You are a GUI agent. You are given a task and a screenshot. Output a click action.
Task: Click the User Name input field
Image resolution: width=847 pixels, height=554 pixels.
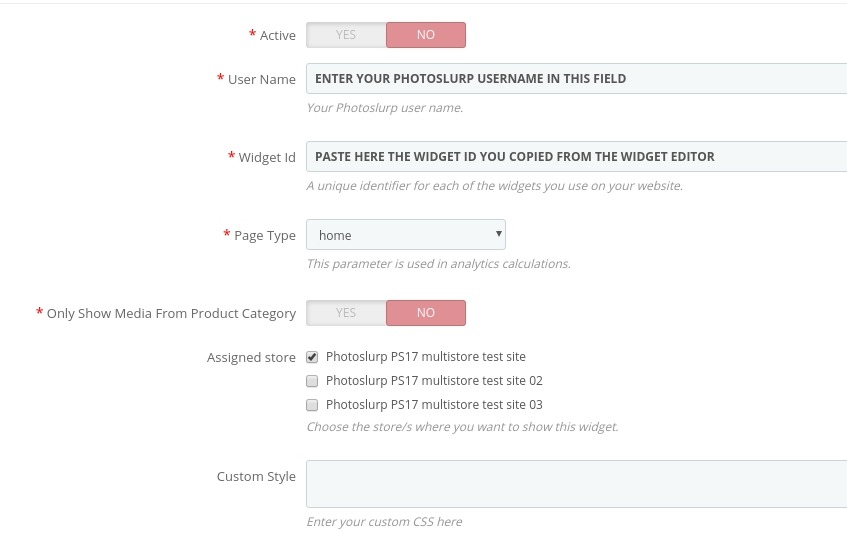pyautogui.click(x=576, y=79)
